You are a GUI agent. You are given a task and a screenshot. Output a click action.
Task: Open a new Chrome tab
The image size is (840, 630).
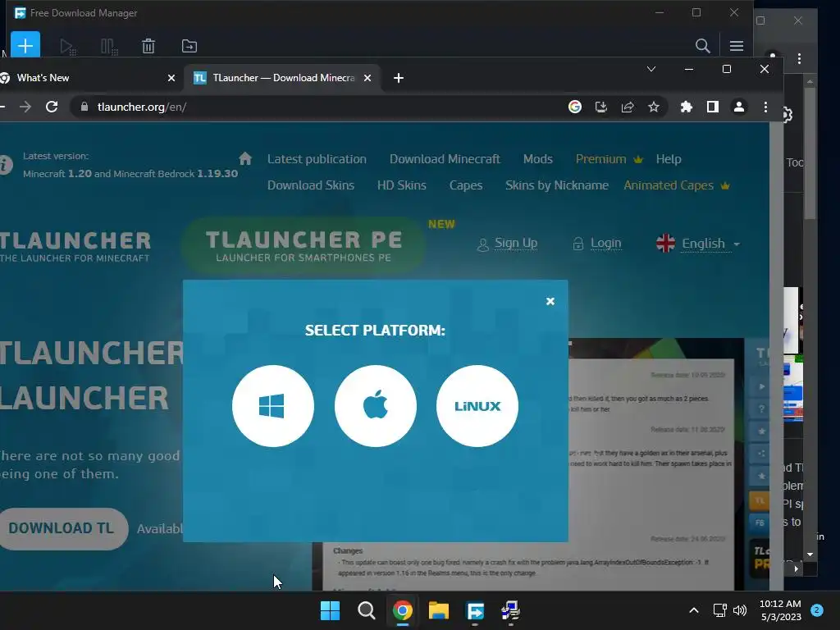[398, 78]
